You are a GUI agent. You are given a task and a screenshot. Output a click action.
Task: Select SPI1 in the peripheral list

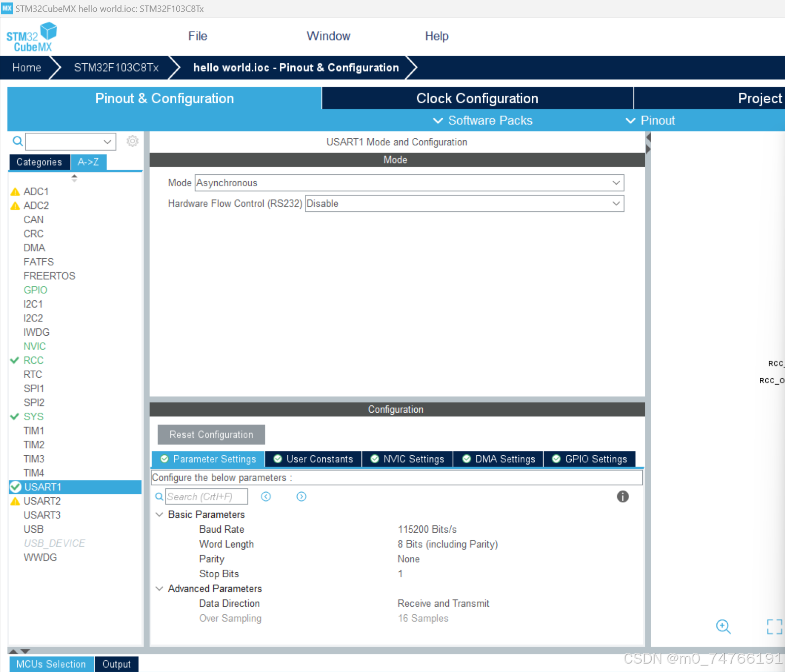pos(34,389)
